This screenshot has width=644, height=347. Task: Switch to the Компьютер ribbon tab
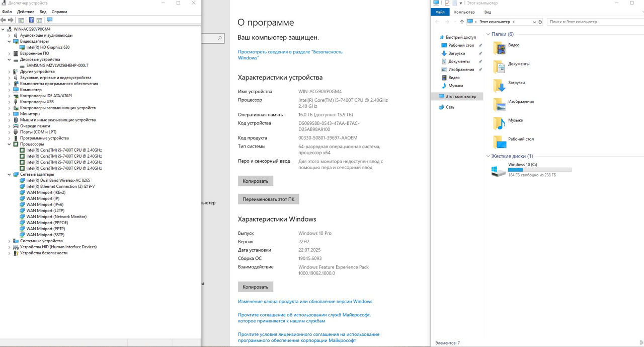coord(464,12)
